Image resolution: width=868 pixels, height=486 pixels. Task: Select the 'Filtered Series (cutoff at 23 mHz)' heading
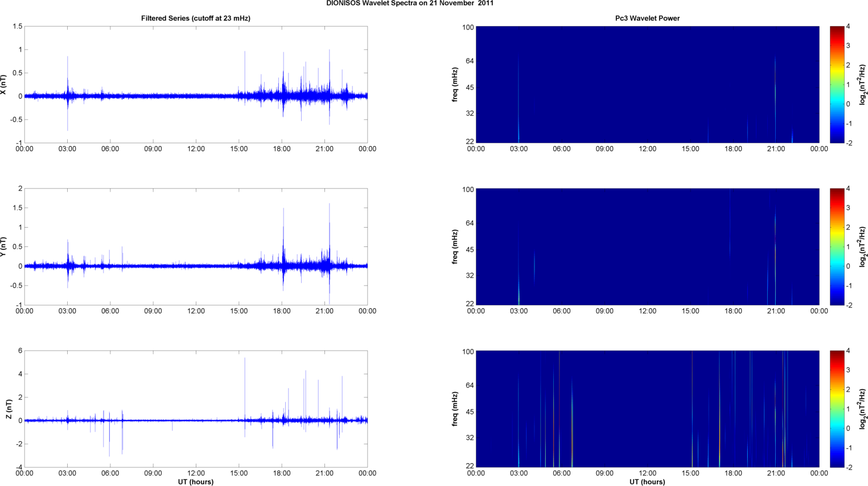click(196, 18)
